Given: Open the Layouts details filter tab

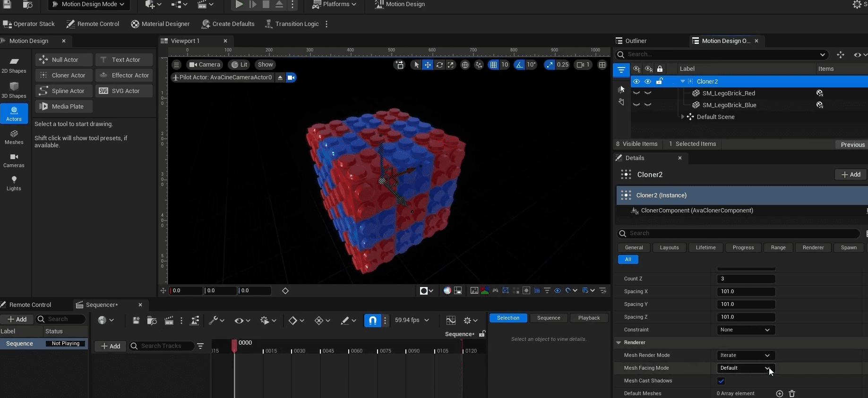Looking at the screenshot, I should coord(669,248).
